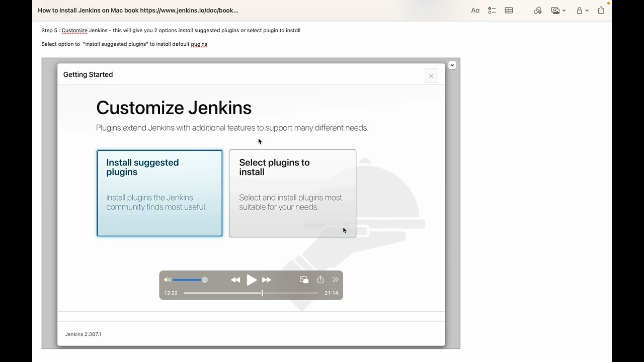Open the Aa text format menu
Viewport: 644px width, 362px height.
[475, 10]
